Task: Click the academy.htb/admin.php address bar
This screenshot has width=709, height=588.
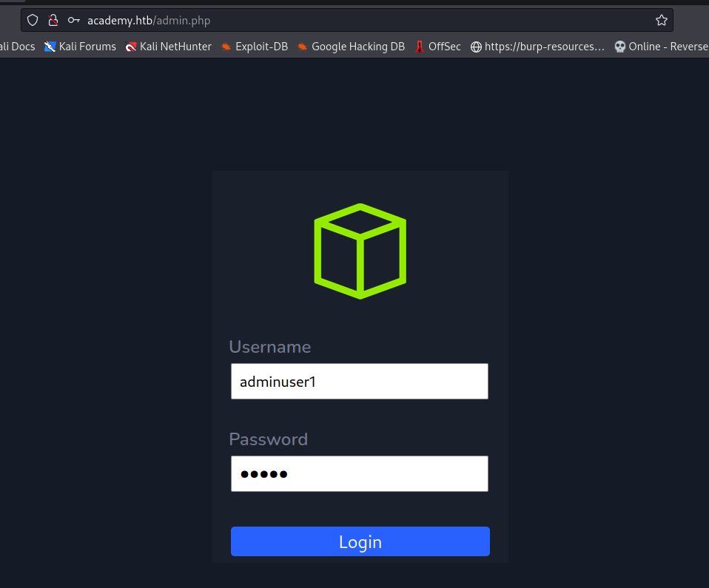Action: coord(347,20)
